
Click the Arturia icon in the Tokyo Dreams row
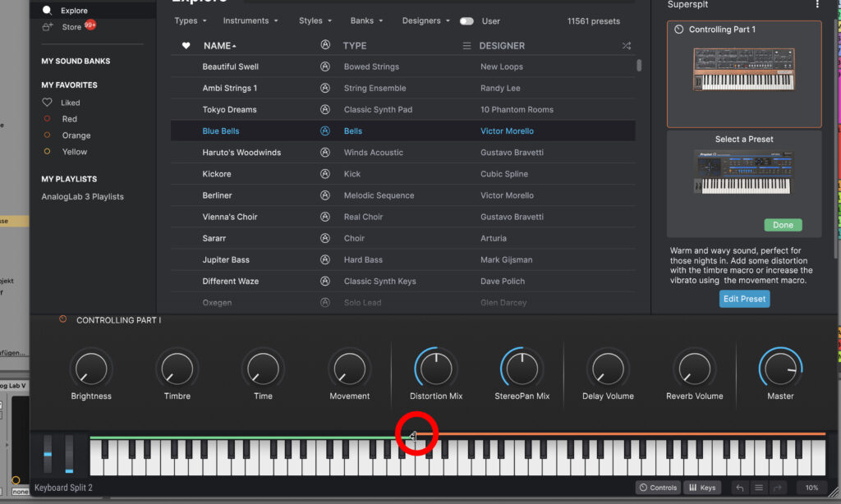point(325,109)
